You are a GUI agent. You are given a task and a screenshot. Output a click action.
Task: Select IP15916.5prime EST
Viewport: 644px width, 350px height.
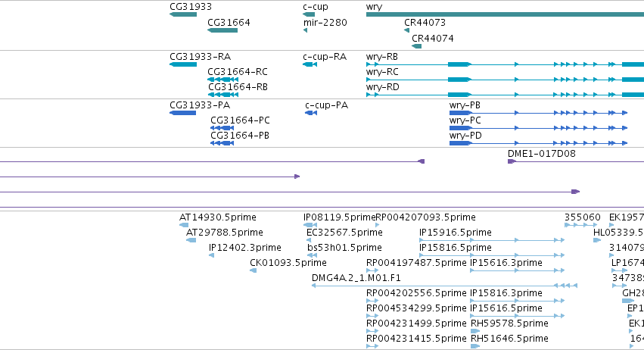(492, 240)
